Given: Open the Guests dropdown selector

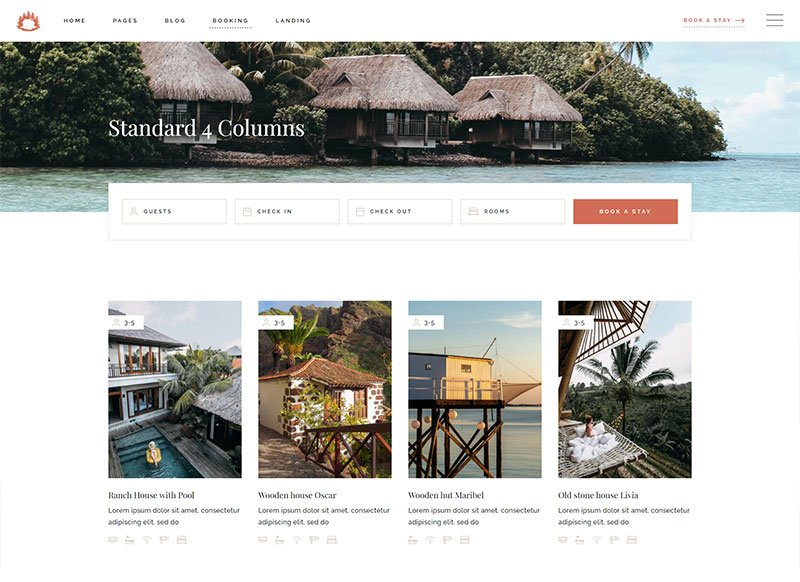Looking at the screenshot, I should [x=174, y=211].
